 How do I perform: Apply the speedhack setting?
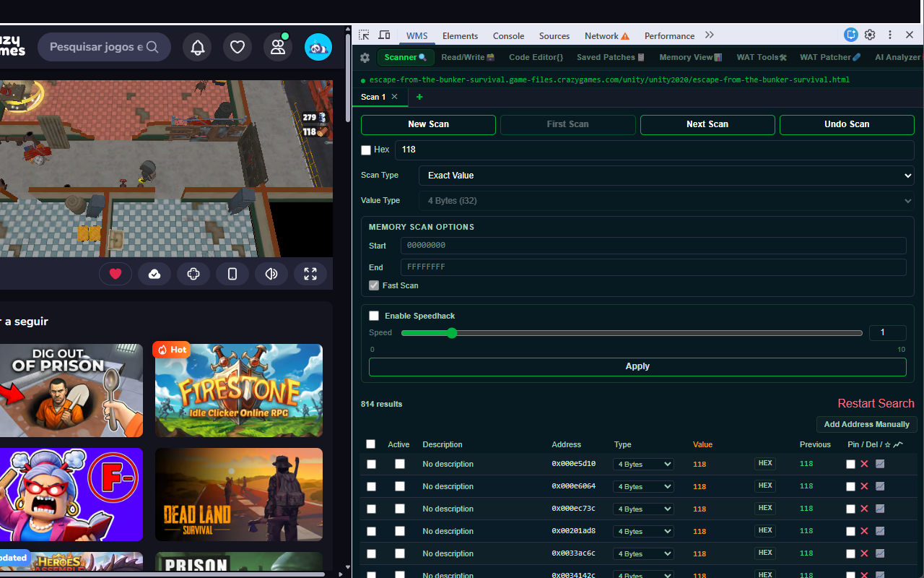[637, 366]
